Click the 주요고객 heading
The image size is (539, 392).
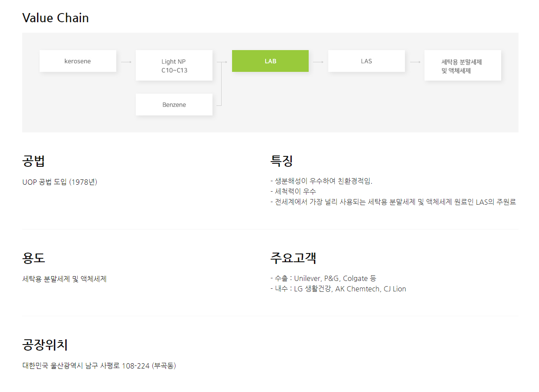(293, 258)
